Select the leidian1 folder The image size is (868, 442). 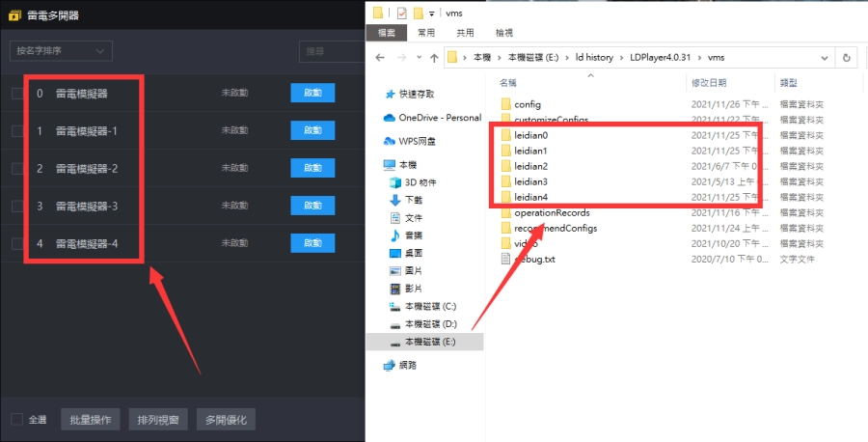[525, 151]
